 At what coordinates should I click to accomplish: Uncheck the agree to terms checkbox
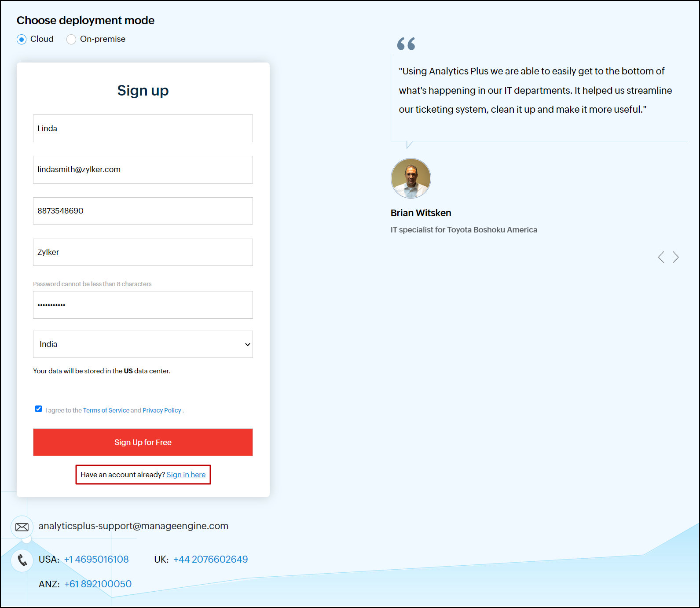pos(39,409)
